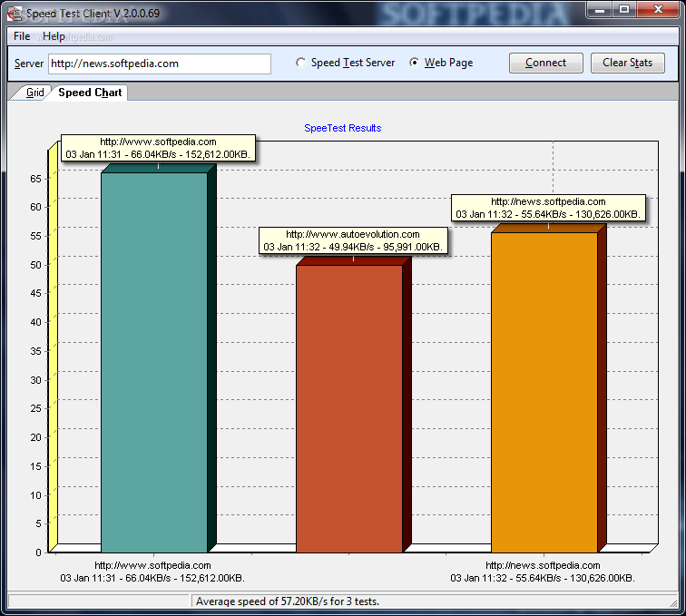Click the www.softpedia.com x-axis label

[152, 572]
